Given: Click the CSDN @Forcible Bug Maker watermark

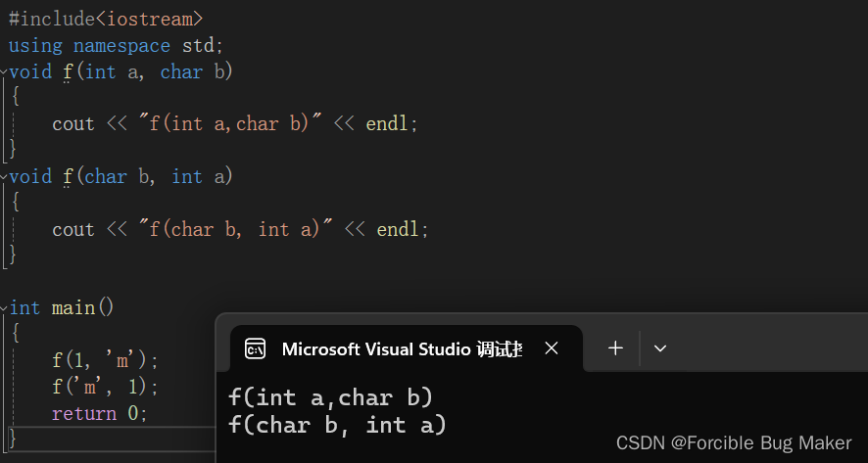Looking at the screenshot, I should 734,442.
